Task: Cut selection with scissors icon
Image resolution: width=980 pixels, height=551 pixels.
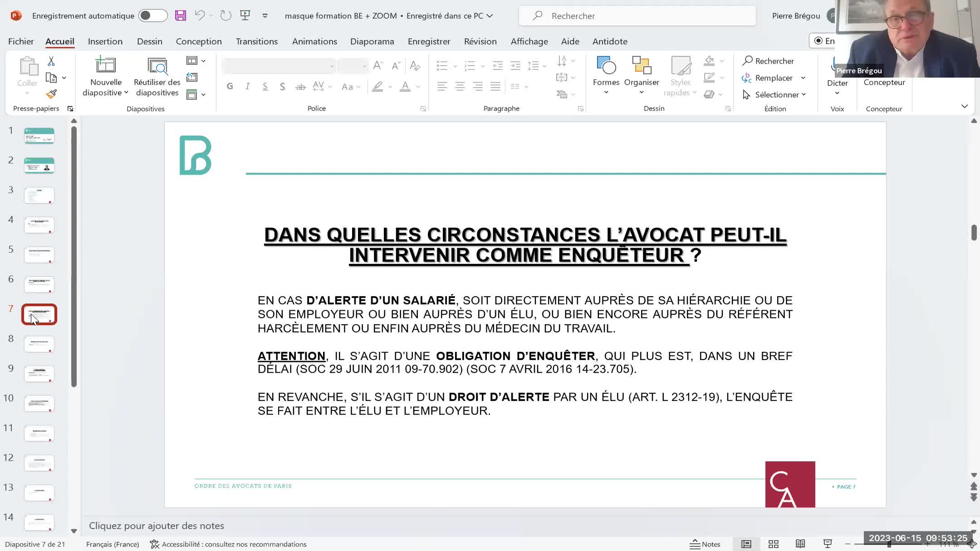Action: pyautogui.click(x=51, y=61)
